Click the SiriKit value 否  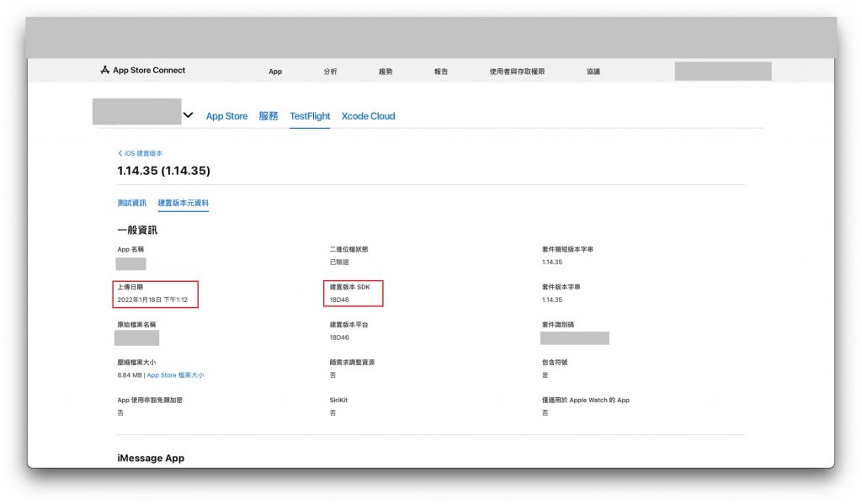click(x=333, y=413)
